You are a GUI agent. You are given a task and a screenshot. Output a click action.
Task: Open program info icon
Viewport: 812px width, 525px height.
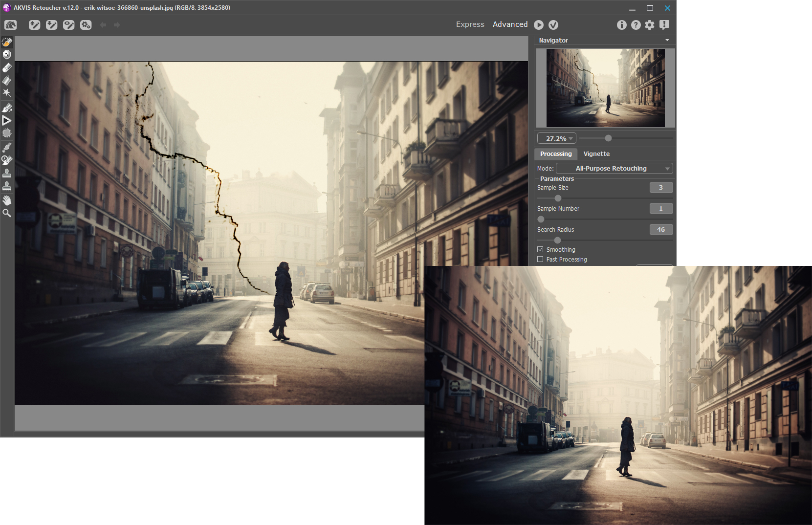621,25
